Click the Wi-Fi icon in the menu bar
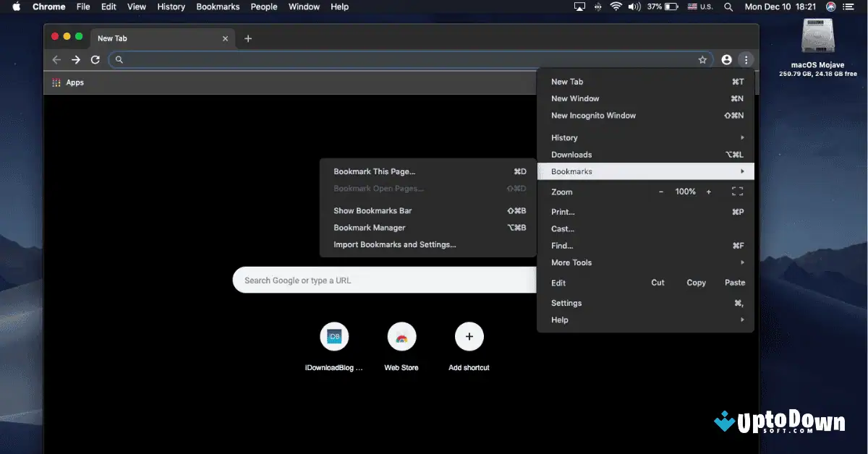 [x=616, y=7]
